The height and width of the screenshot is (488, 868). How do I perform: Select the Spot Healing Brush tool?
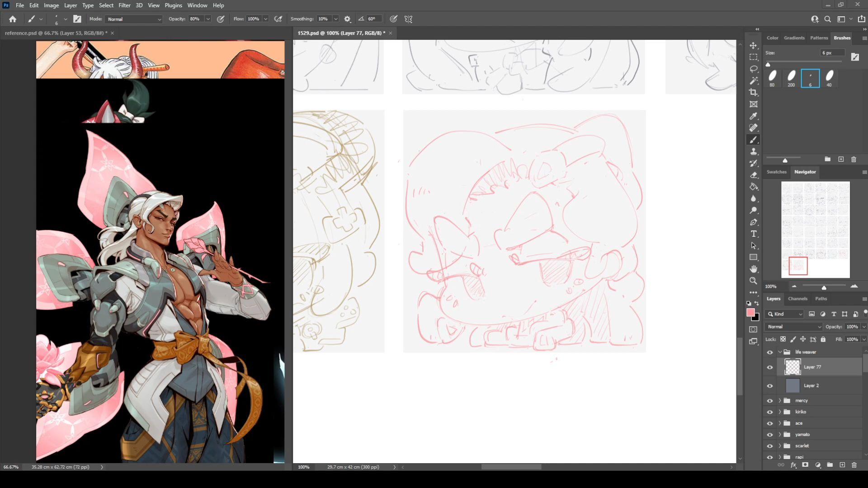click(753, 128)
